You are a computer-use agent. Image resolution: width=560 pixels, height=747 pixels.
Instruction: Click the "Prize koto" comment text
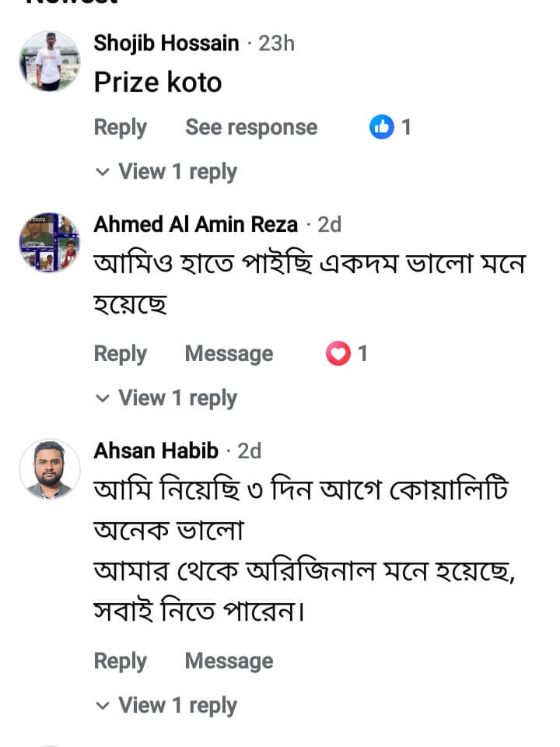(158, 82)
